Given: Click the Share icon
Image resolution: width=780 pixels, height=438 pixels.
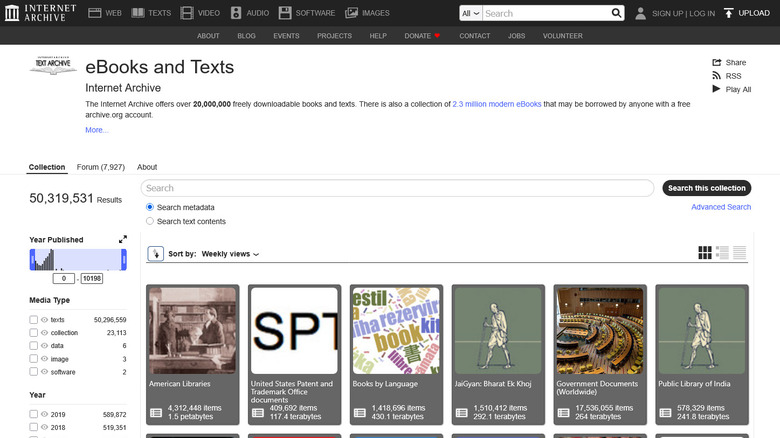Looking at the screenshot, I should [717, 62].
